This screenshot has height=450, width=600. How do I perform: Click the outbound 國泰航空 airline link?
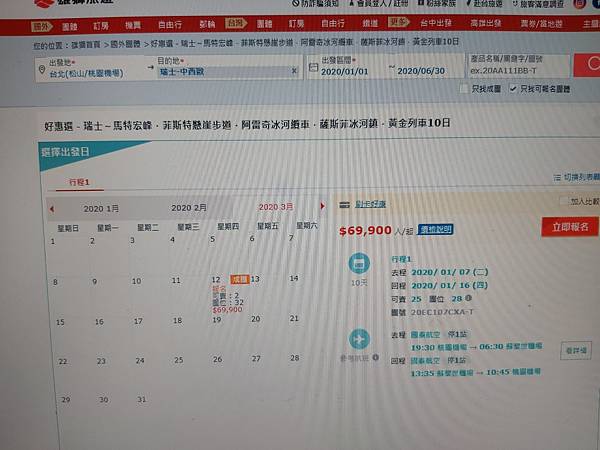[x=425, y=334]
